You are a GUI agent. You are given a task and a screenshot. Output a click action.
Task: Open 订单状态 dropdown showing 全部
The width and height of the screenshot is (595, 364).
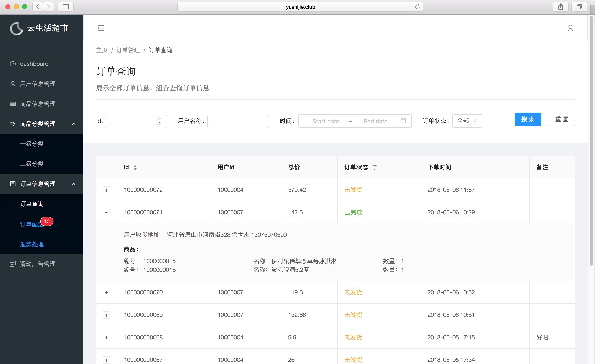pos(467,121)
